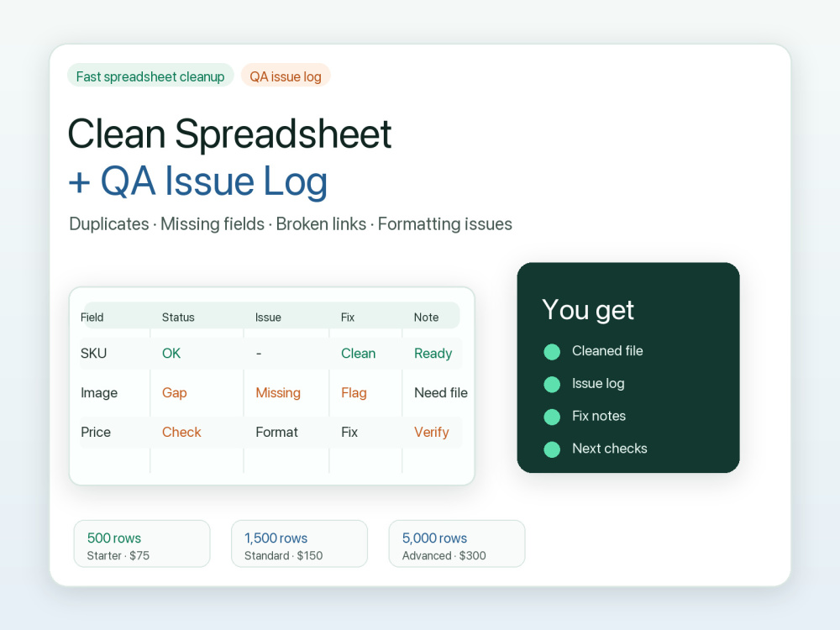Select the SKU field cell

[x=94, y=354]
